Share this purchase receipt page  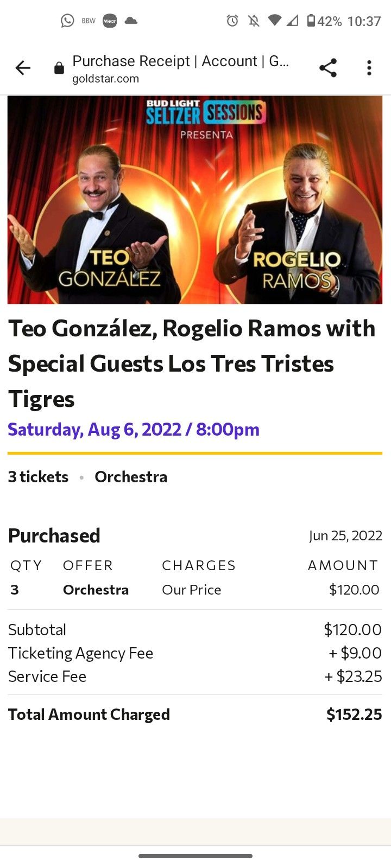point(328,68)
